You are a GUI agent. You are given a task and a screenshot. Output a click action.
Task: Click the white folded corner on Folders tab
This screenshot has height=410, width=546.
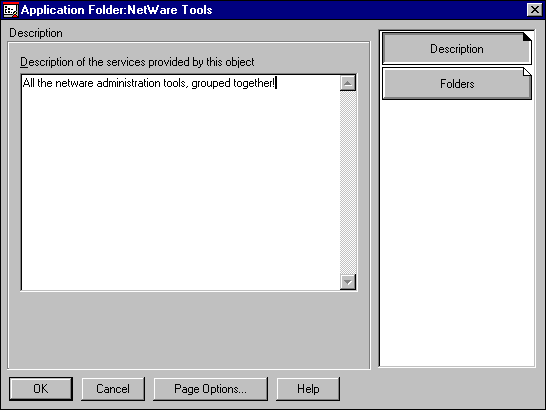click(527, 72)
